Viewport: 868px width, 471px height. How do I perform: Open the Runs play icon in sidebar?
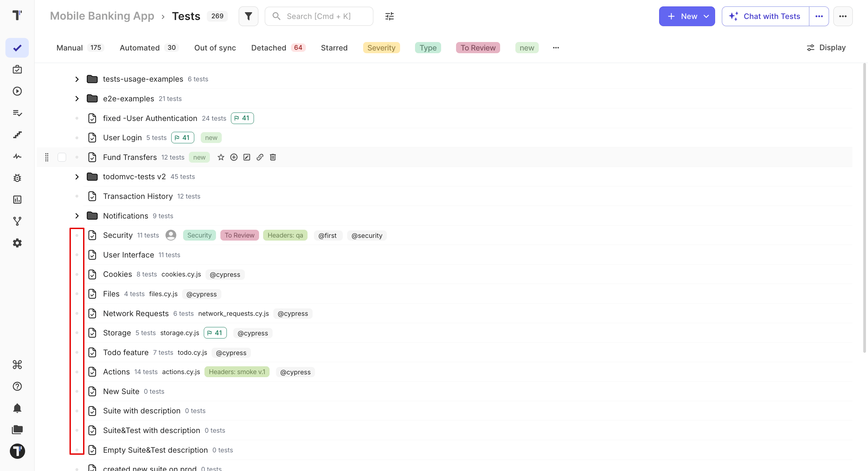click(x=17, y=91)
